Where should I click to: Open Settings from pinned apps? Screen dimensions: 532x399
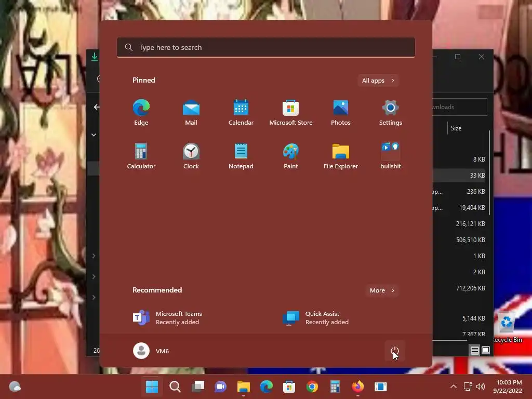[391, 112]
